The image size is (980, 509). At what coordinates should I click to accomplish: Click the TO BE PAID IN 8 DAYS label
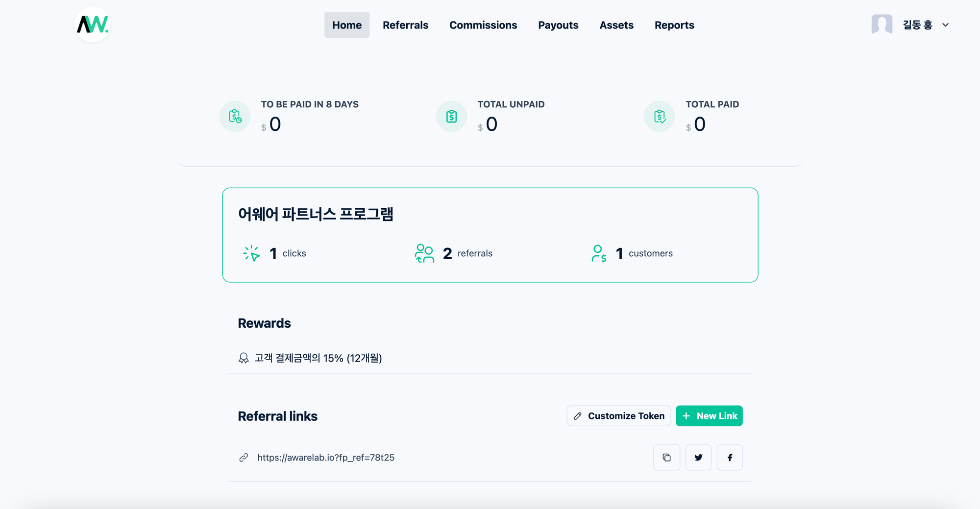310,104
